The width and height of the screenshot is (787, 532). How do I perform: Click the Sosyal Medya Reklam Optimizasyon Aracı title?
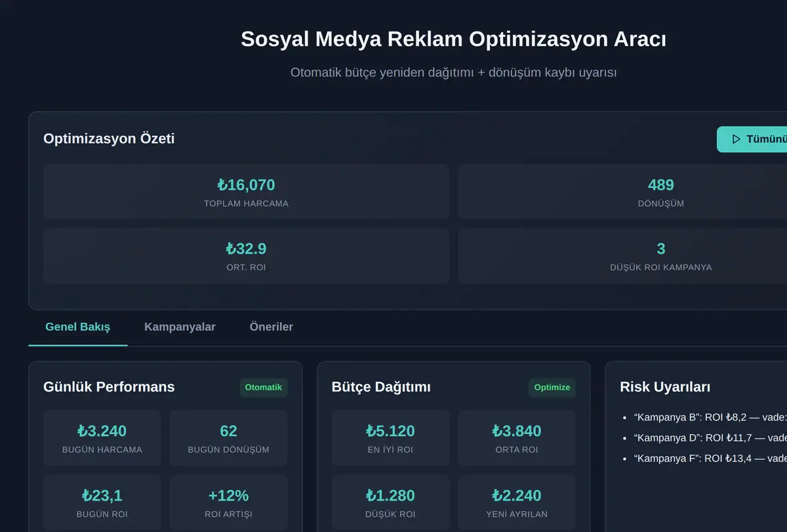click(453, 39)
